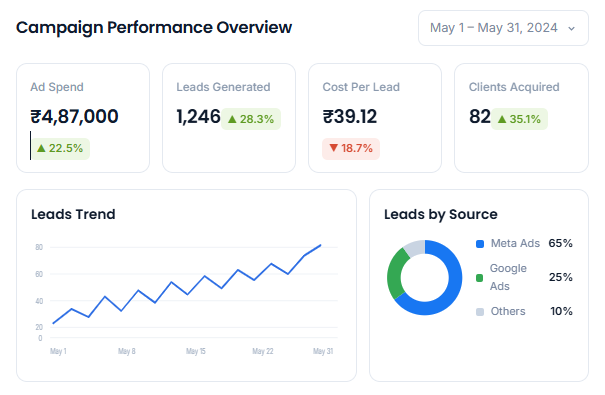
Task: Click the Others legend label
Action: tap(508, 311)
